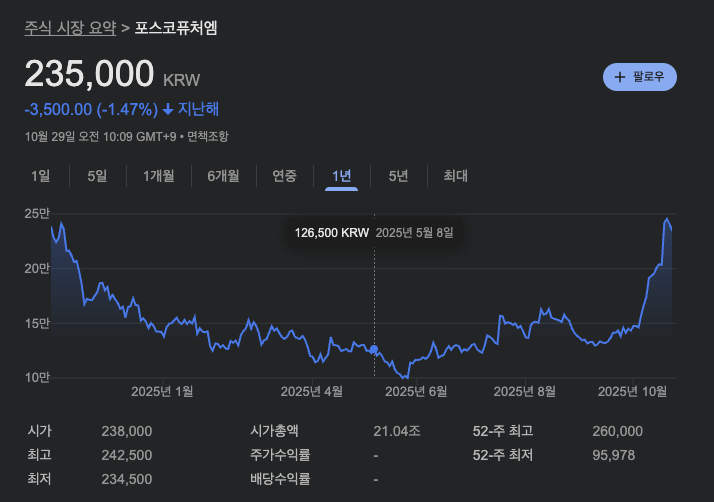Show the 1개월 chart range
Image resolution: width=714 pixels, height=502 pixels.
pyautogui.click(x=158, y=176)
